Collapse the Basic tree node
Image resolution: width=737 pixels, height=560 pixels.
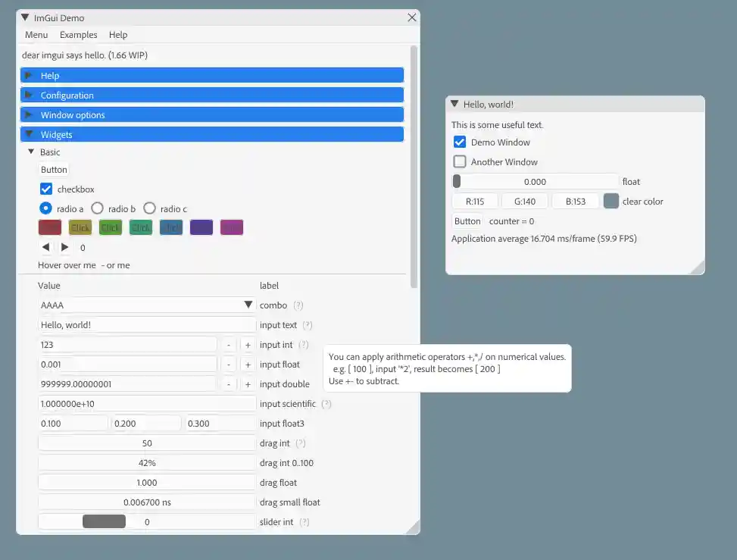coord(31,152)
